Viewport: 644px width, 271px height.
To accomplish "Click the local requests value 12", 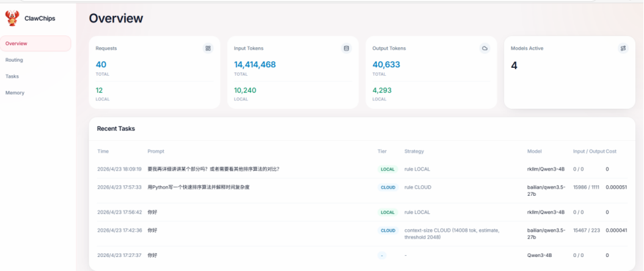I will [100, 90].
